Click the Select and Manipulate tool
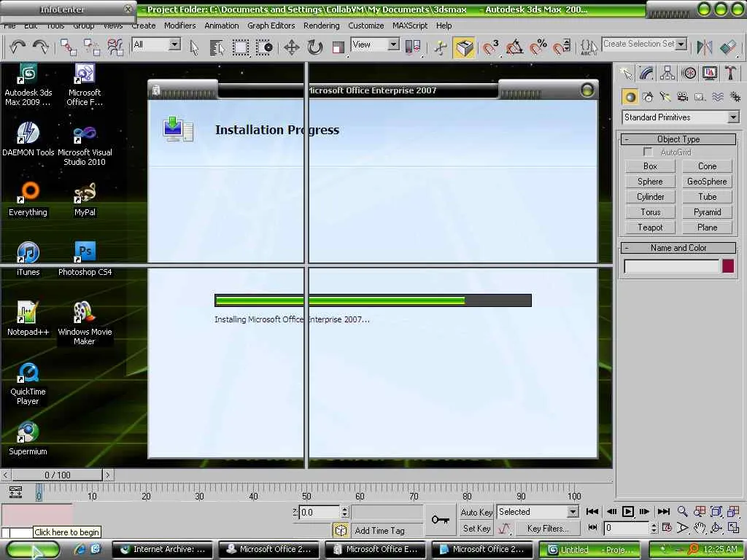The height and width of the screenshot is (560, 747). coord(441,47)
